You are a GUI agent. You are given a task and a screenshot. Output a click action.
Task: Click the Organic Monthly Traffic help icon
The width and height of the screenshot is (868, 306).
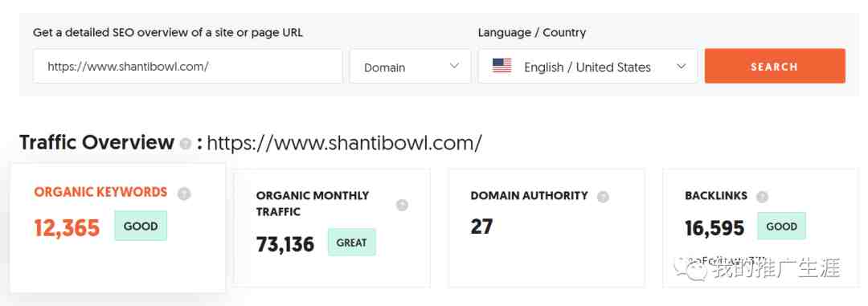[x=403, y=205]
